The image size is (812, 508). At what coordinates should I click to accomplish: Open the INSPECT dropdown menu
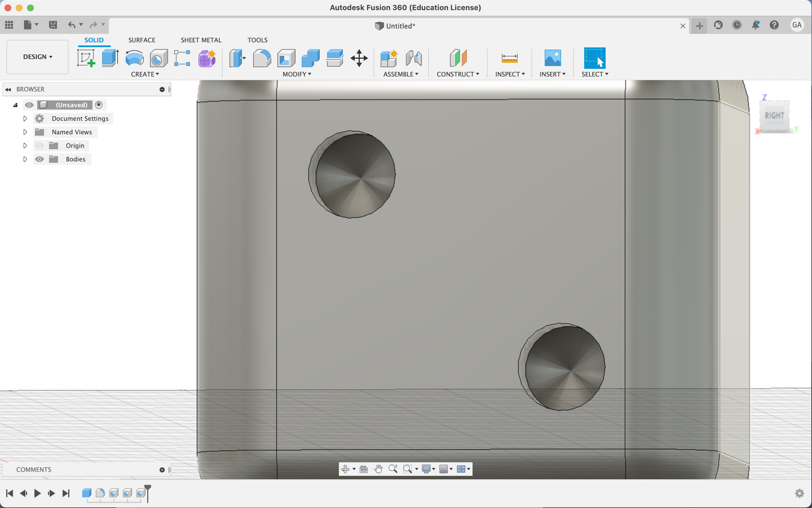click(510, 74)
